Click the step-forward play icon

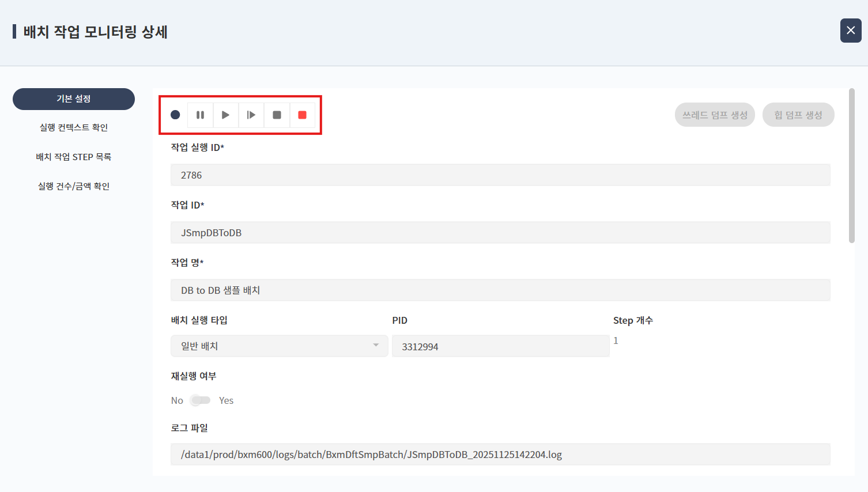pyautogui.click(x=251, y=115)
